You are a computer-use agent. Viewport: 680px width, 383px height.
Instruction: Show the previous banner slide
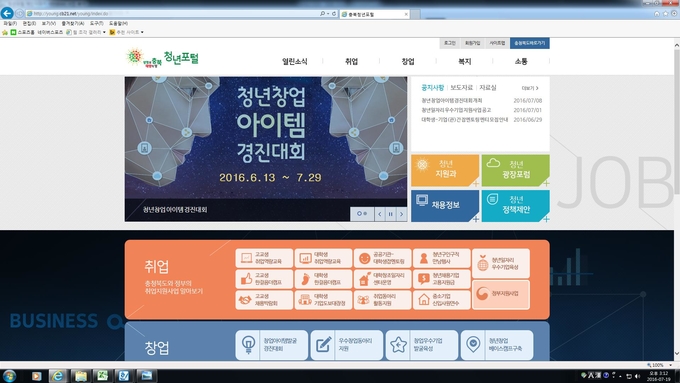379,214
